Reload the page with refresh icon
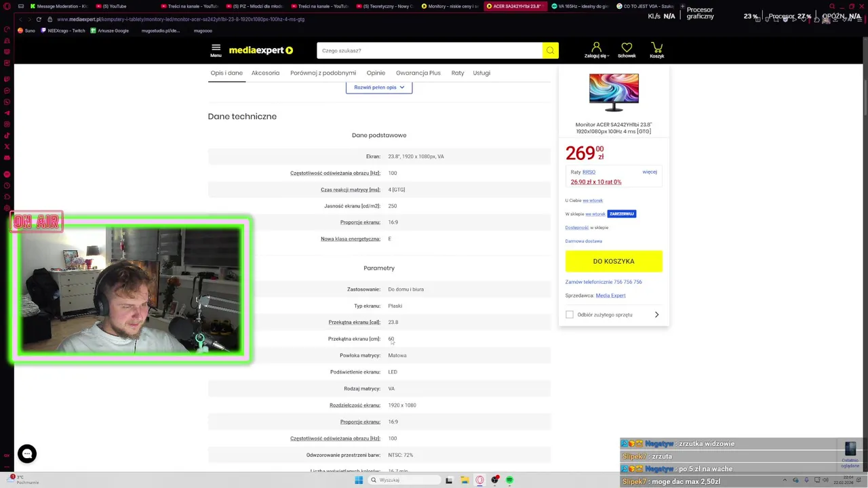The height and width of the screenshot is (488, 868). click(x=39, y=19)
